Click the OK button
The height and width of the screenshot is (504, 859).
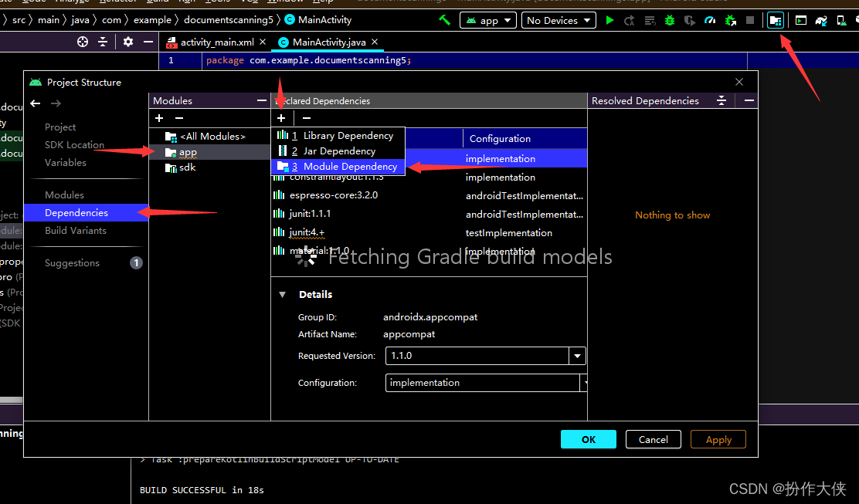[x=589, y=439]
